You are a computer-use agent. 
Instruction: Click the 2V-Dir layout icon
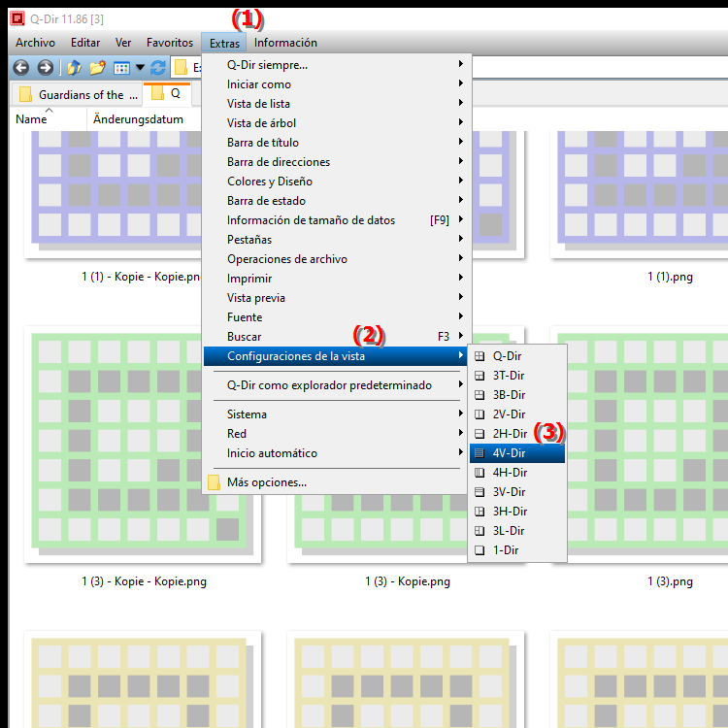tap(480, 414)
